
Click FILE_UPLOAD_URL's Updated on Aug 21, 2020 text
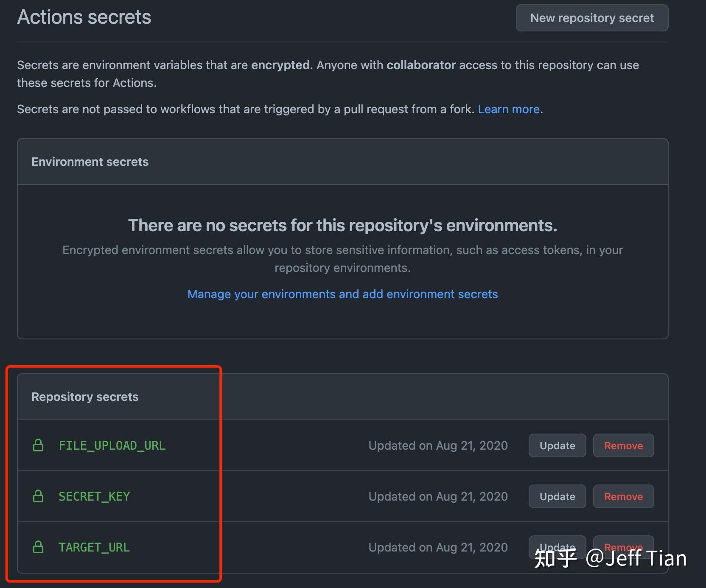click(438, 445)
